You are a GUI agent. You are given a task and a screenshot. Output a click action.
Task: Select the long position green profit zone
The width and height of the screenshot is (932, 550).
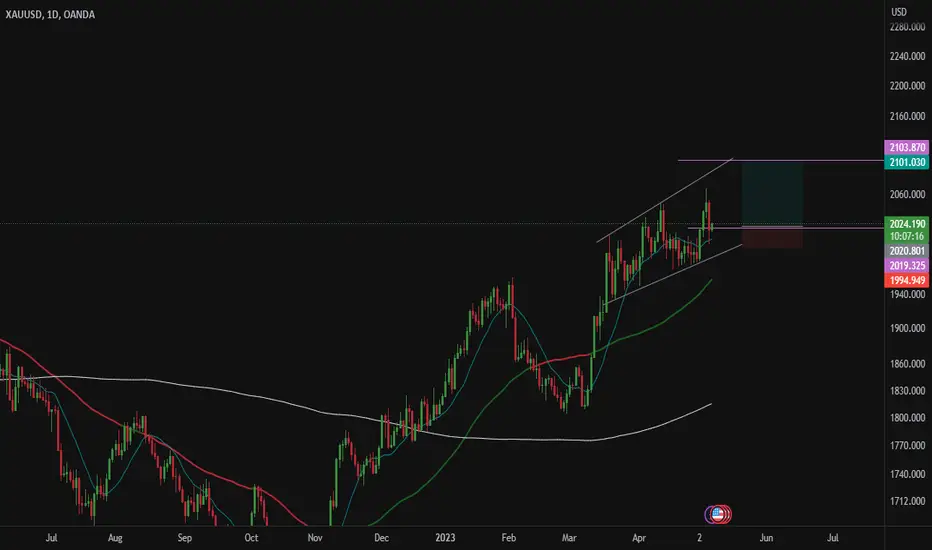(x=772, y=194)
